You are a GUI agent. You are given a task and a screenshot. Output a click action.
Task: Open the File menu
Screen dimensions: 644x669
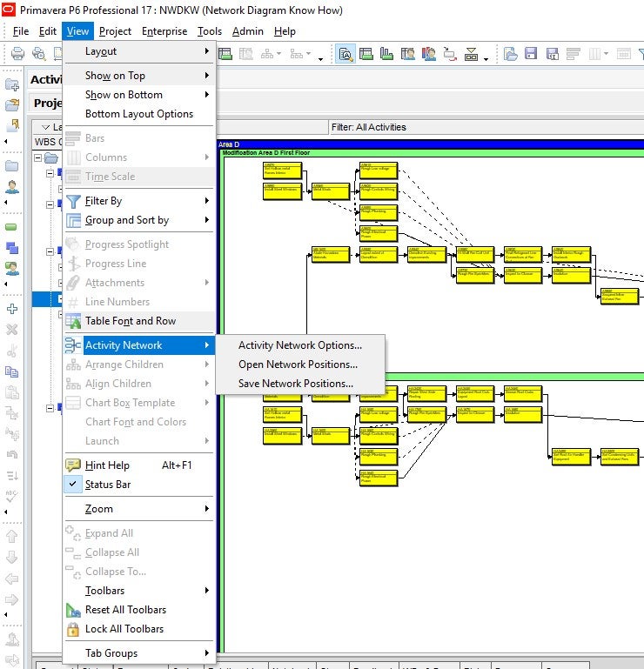(x=21, y=31)
